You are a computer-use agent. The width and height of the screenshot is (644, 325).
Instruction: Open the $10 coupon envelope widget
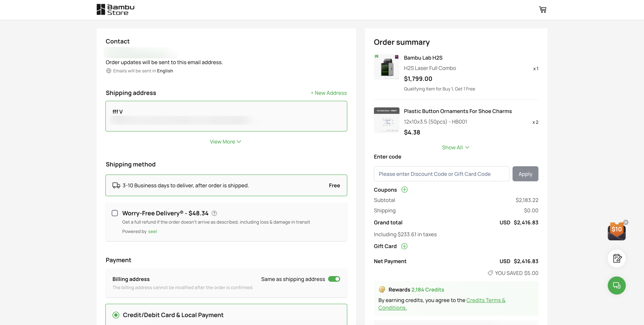(x=617, y=231)
